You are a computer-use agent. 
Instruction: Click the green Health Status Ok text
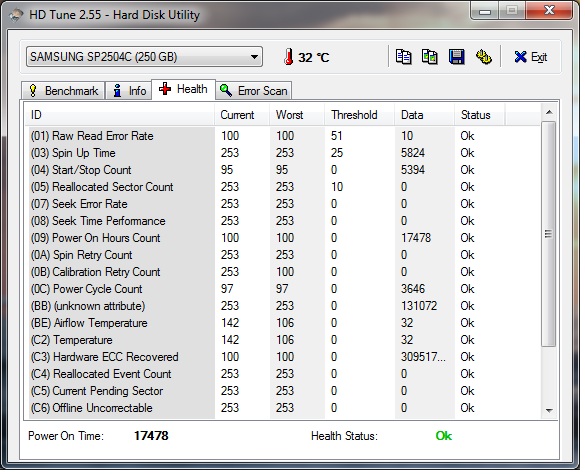[x=444, y=436]
